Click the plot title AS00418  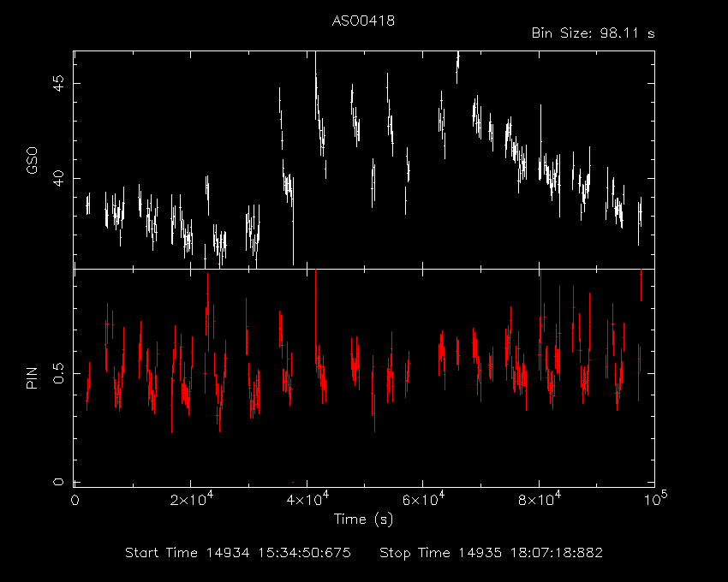pyautogui.click(x=363, y=21)
